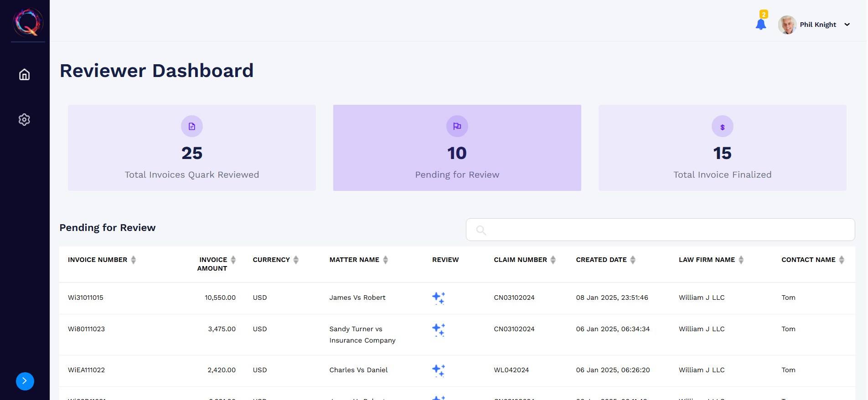Screen dimensions: 868x400
Task: Click the pending invoices search field
Action: point(660,230)
